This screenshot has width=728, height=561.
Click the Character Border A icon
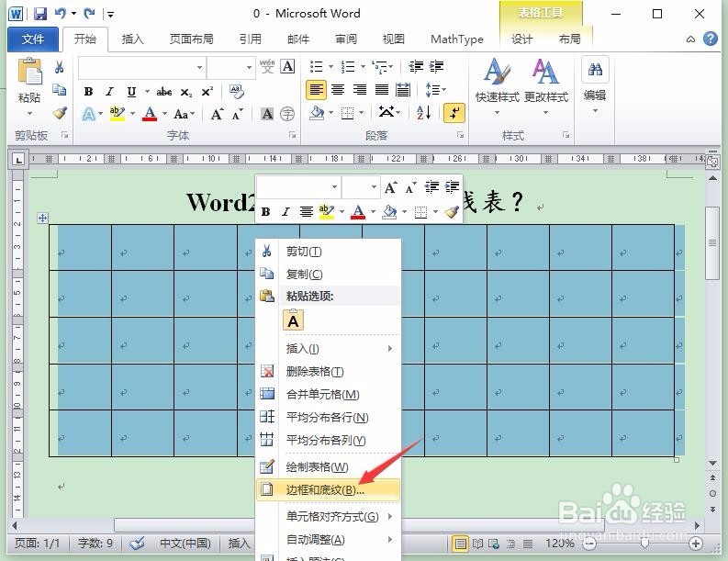coord(288,67)
